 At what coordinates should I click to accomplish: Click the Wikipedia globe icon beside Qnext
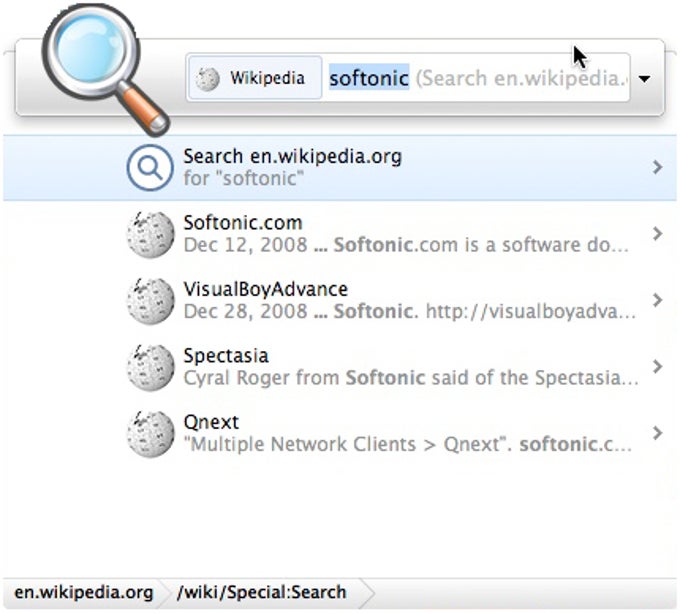tap(150, 434)
